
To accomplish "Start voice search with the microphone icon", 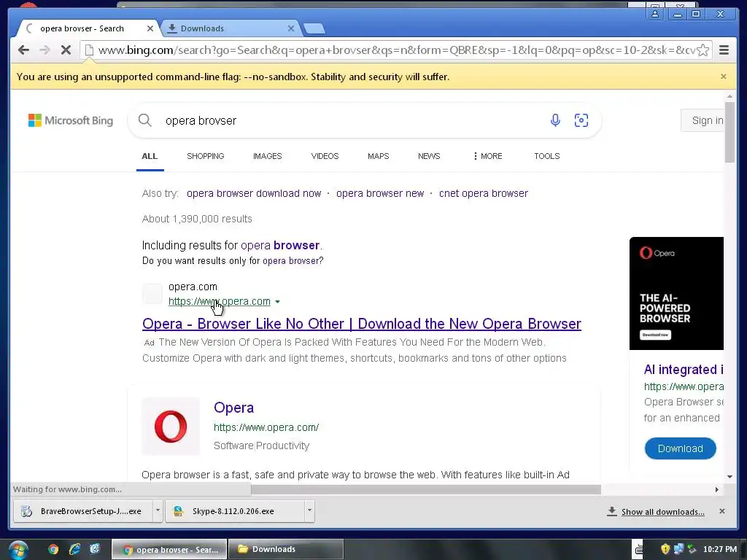I will pos(555,120).
